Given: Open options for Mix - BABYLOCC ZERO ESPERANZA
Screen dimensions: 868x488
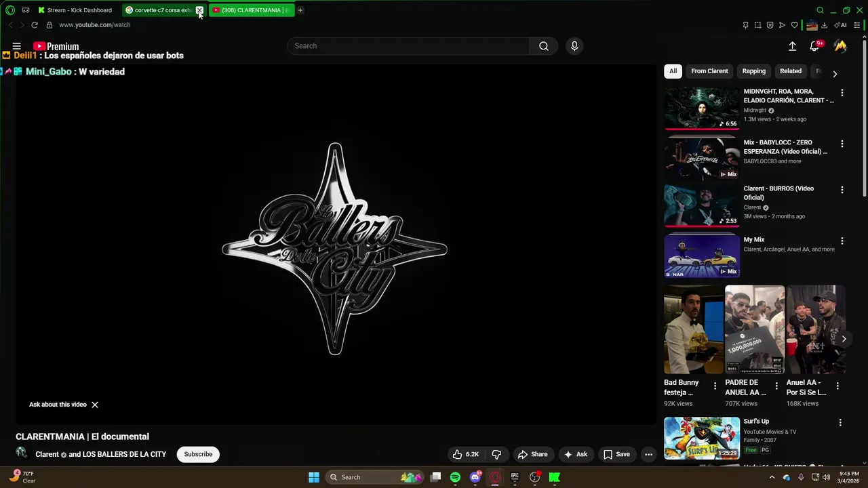Looking at the screenshot, I should 842,144.
